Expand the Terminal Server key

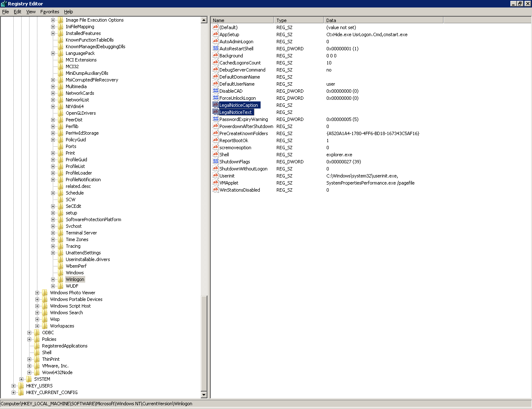click(53, 233)
